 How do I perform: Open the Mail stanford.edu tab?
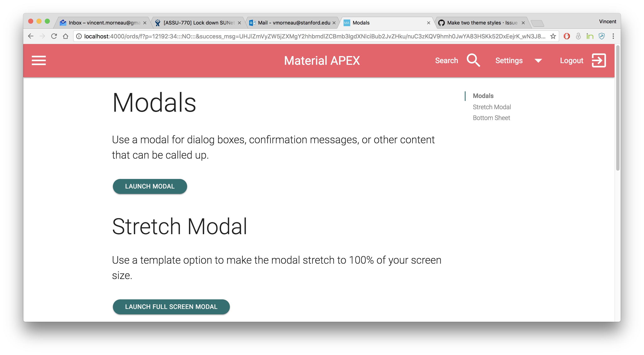pyautogui.click(x=293, y=23)
